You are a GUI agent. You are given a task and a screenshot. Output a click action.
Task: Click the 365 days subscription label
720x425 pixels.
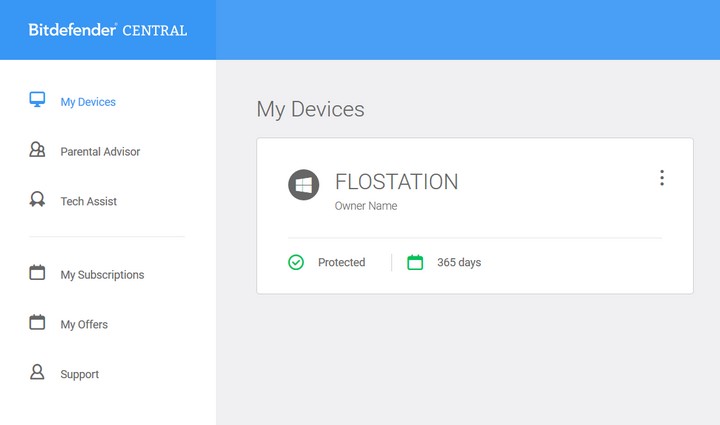click(459, 263)
